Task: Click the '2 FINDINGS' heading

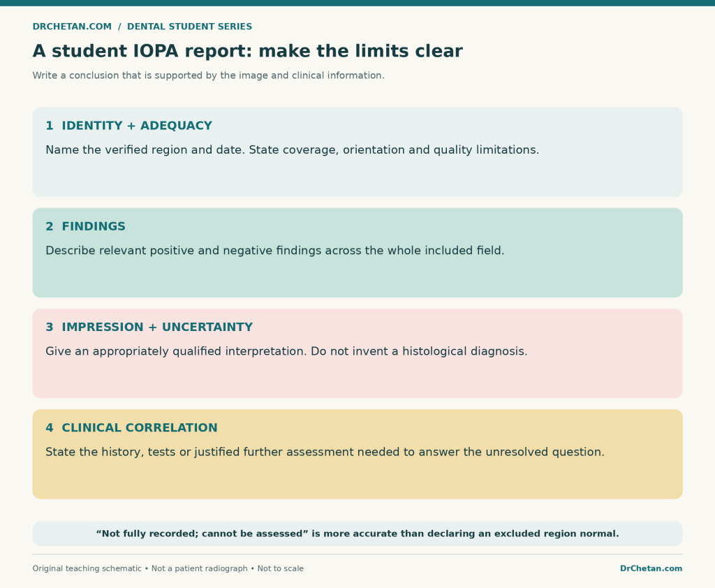Action: coord(85,226)
